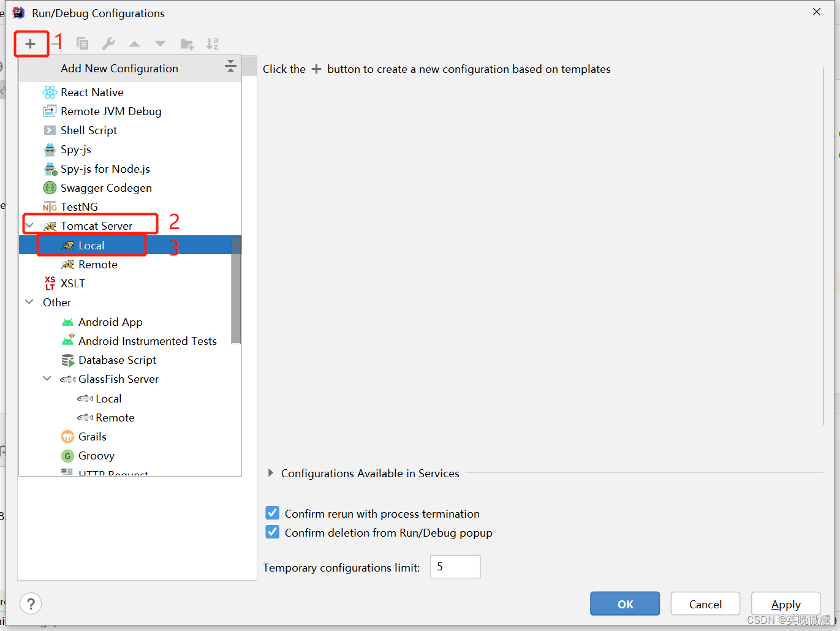Click the GlassFish Server fish icon
The image size is (840, 631).
click(x=67, y=379)
